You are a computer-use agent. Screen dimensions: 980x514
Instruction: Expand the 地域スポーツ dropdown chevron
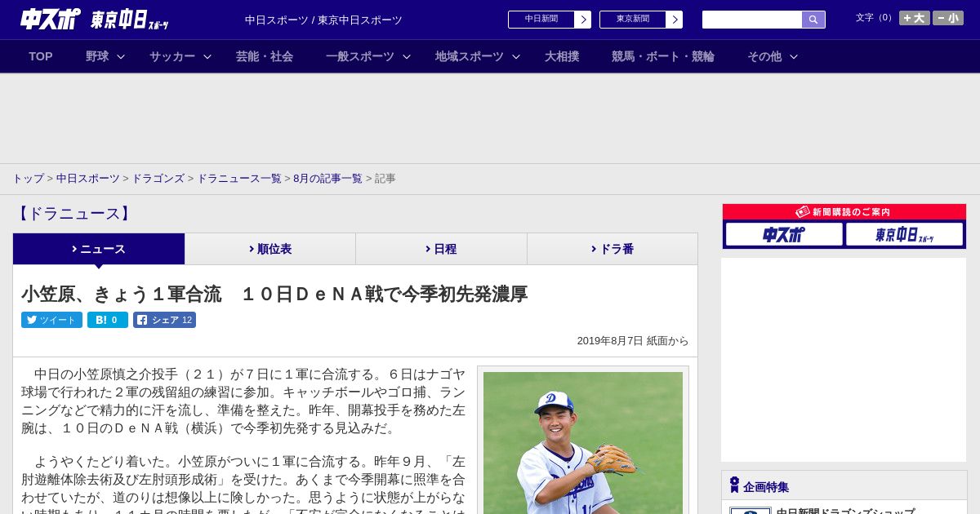pyautogui.click(x=516, y=56)
